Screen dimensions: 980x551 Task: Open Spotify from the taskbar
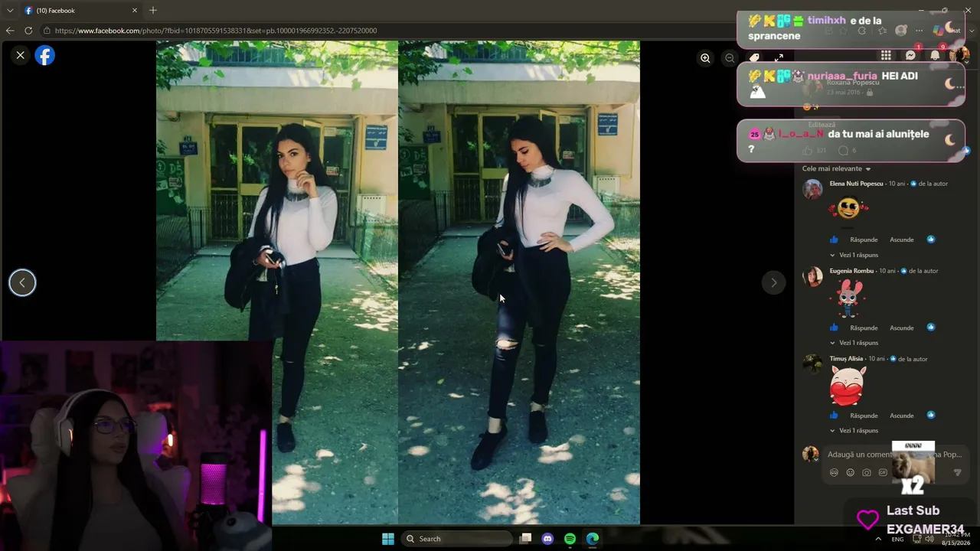click(x=570, y=539)
